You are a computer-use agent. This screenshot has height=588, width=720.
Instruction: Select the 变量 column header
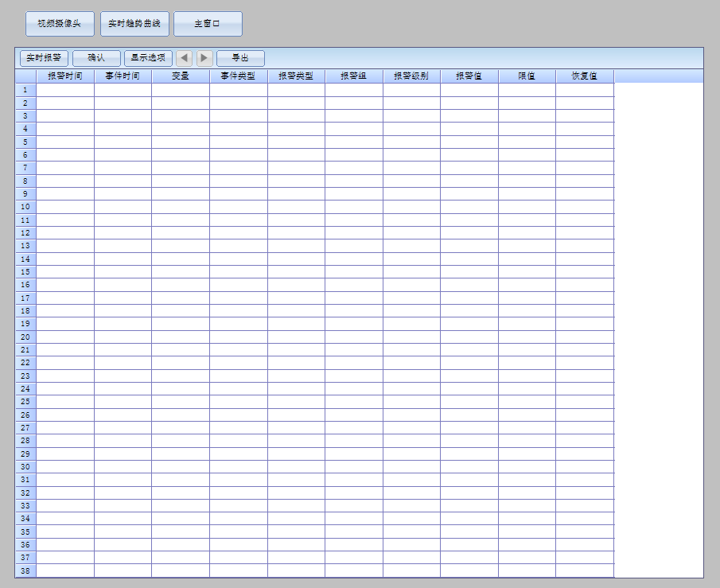click(181, 76)
